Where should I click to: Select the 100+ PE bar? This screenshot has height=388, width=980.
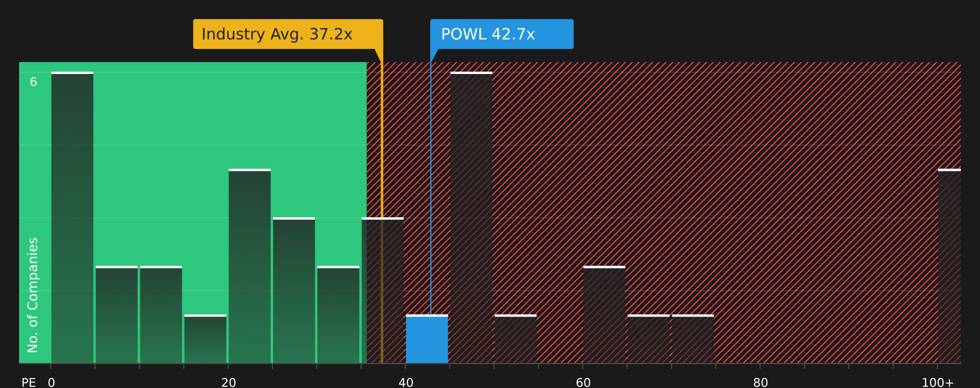(950, 266)
